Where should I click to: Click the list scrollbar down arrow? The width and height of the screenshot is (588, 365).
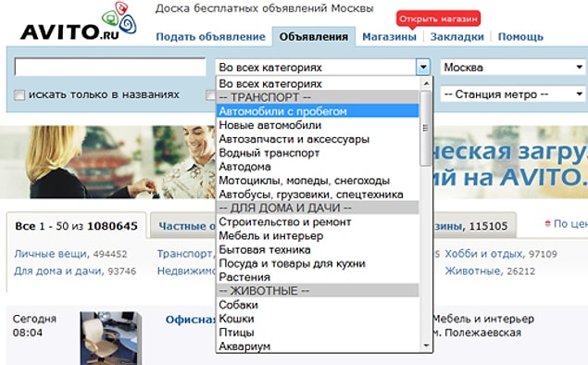[426, 346]
